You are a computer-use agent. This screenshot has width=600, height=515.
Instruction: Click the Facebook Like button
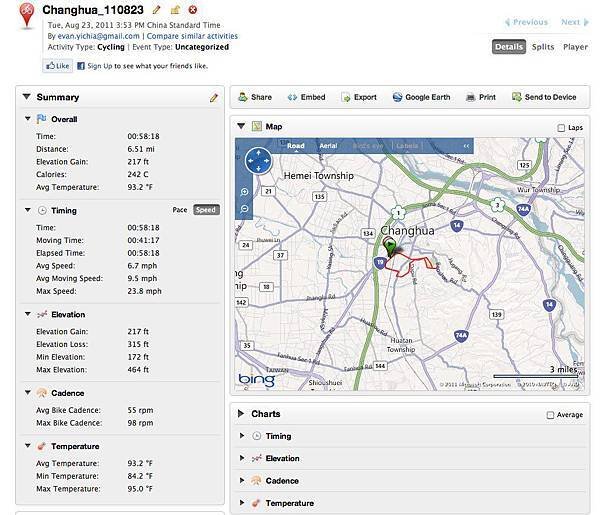pyautogui.click(x=58, y=66)
